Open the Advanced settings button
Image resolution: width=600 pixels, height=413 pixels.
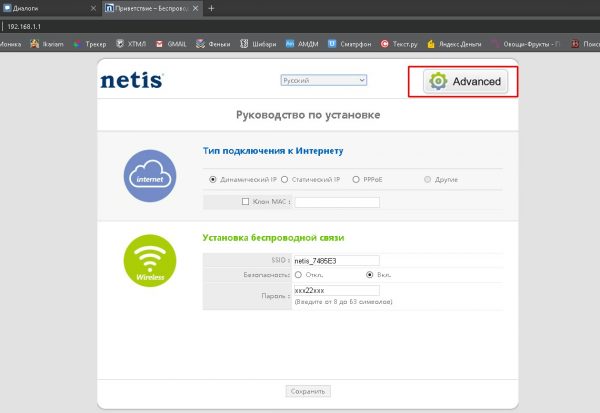coord(464,81)
